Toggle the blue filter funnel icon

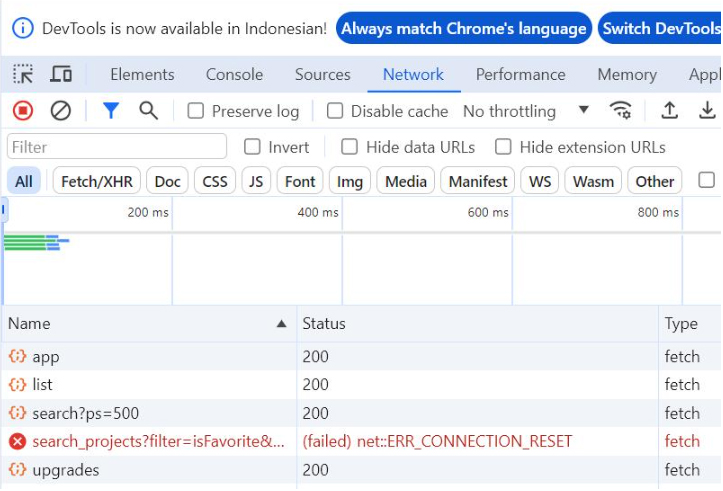click(111, 111)
